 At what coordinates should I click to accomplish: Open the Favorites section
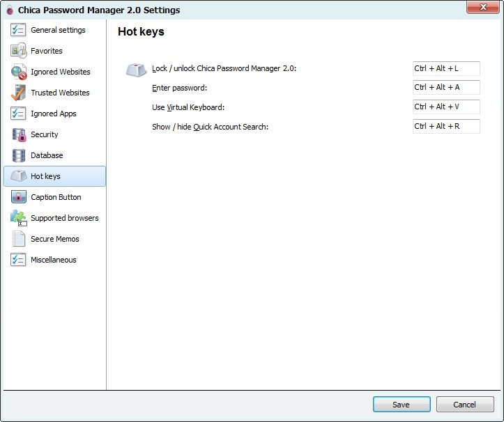point(47,51)
